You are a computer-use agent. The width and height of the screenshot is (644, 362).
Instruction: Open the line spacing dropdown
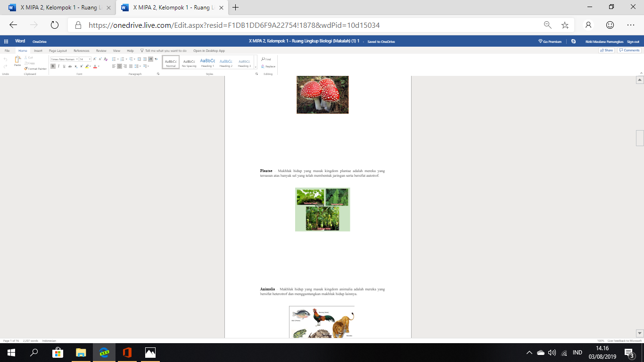138,66
